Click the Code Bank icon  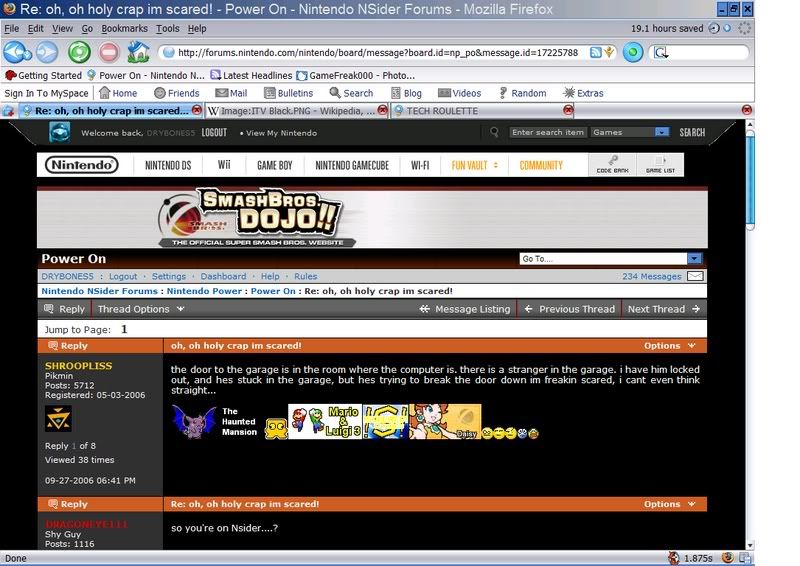tap(612, 164)
